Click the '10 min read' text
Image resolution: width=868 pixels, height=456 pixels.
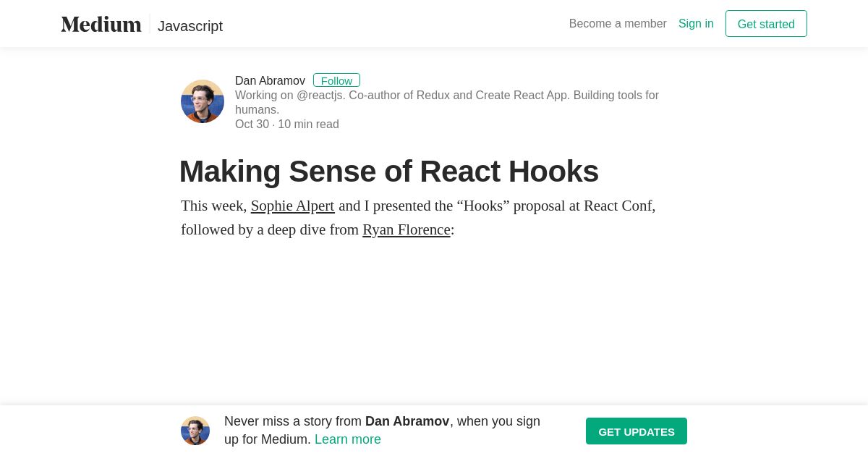tap(308, 124)
